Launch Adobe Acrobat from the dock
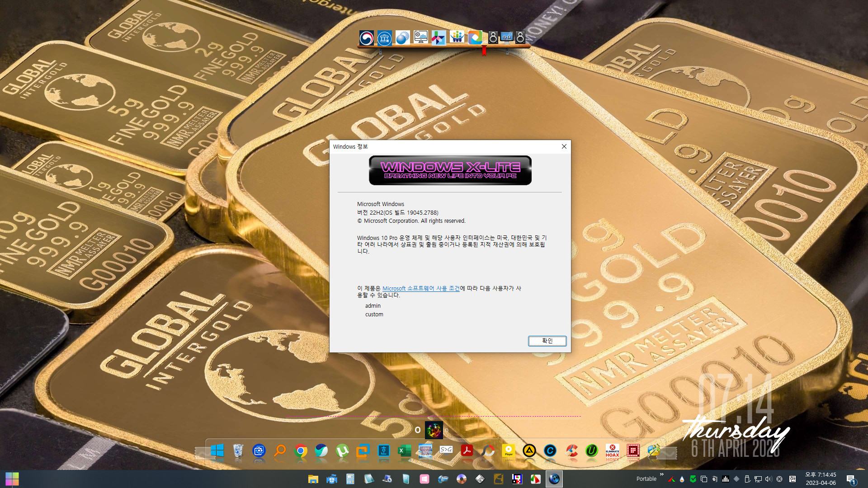 tap(467, 450)
